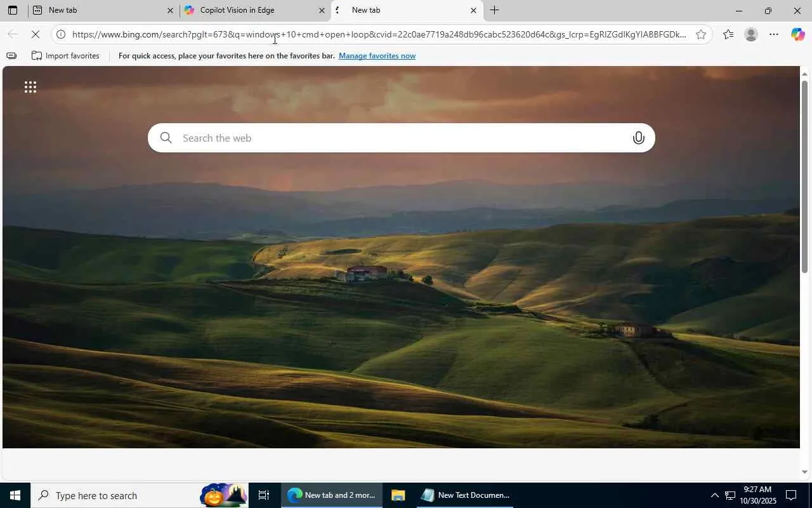Click the Bing search URL in address bar
The image size is (812, 508).
[379, 34]
